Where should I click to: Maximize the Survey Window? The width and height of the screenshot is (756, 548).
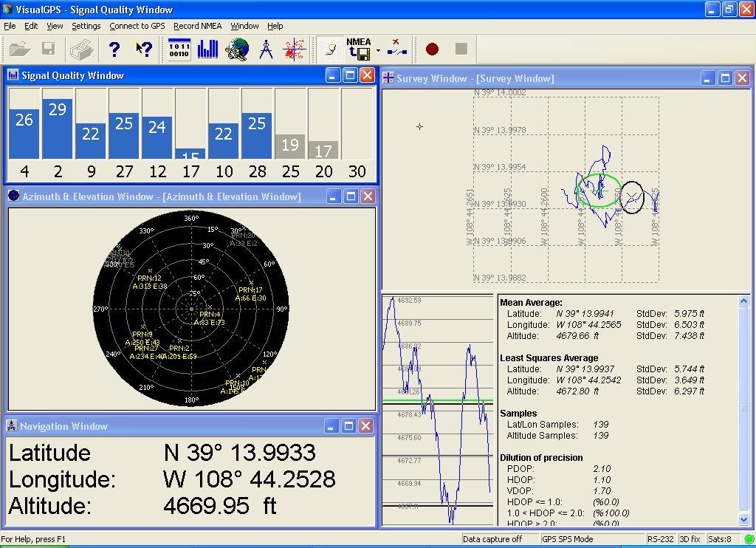pyautogui.click(x=725, y=78)
